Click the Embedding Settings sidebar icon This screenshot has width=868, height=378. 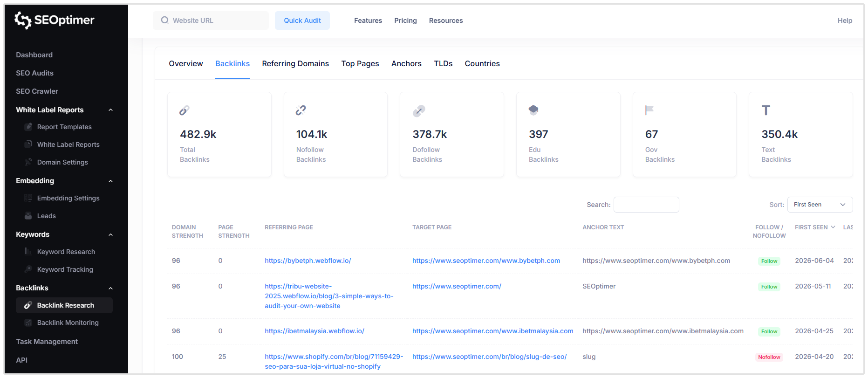(28, 198)
